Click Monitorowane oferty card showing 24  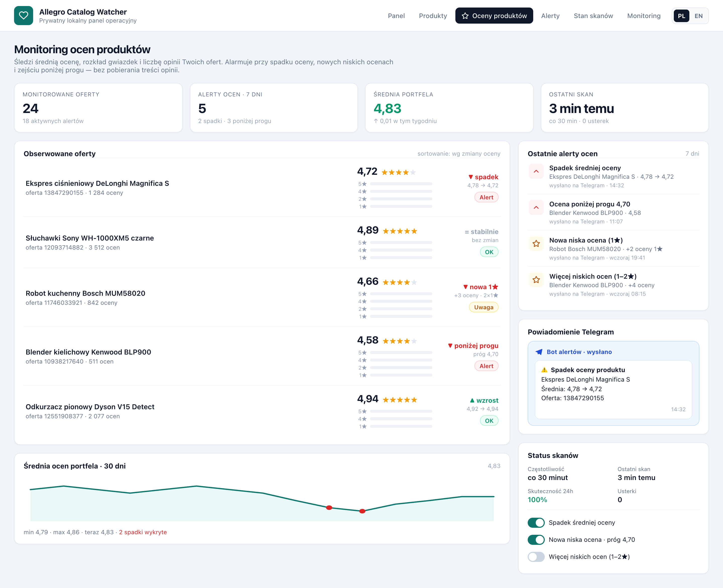pyautogui.click(x=98, y=108)
